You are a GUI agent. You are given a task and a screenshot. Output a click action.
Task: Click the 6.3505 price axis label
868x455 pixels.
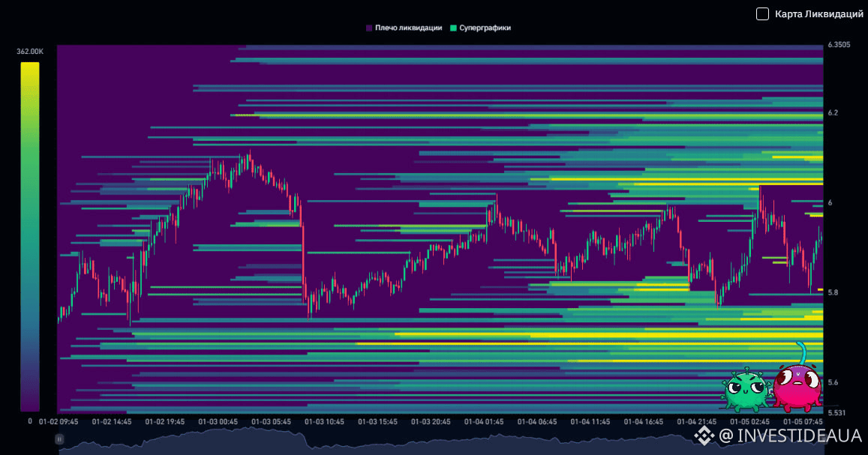839,45
